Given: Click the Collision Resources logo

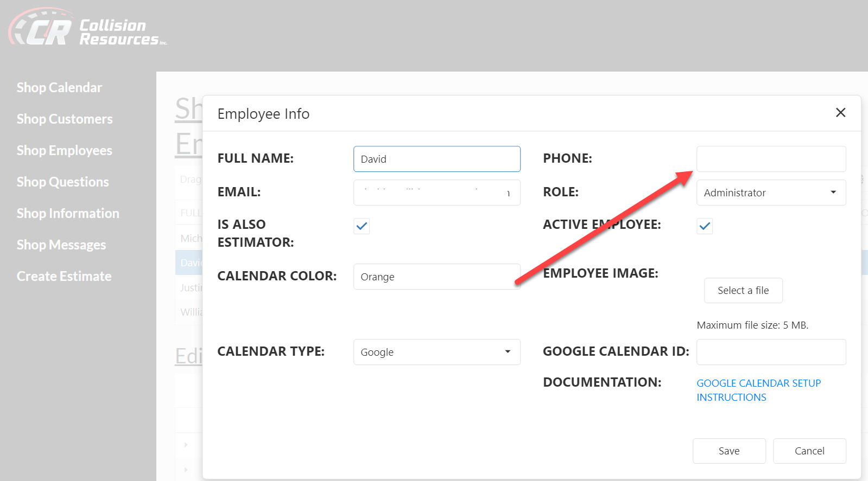Looking at the screenshot, I should [x=87, y=28].
